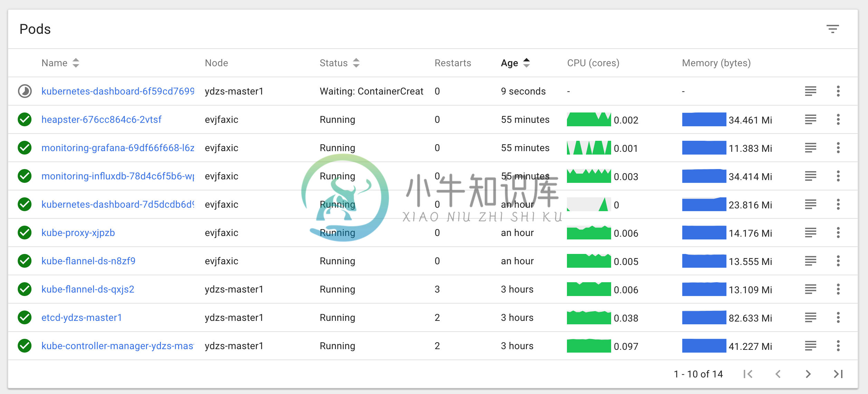Sort pods by Age column

click(515, 63)
